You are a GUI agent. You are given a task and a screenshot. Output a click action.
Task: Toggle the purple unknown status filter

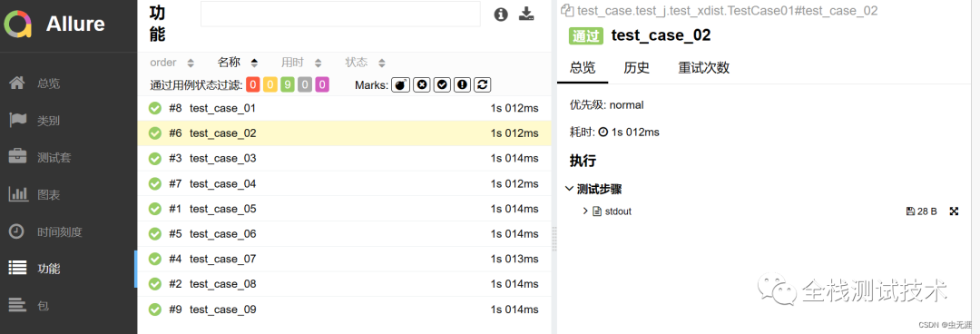coord(322,84)
